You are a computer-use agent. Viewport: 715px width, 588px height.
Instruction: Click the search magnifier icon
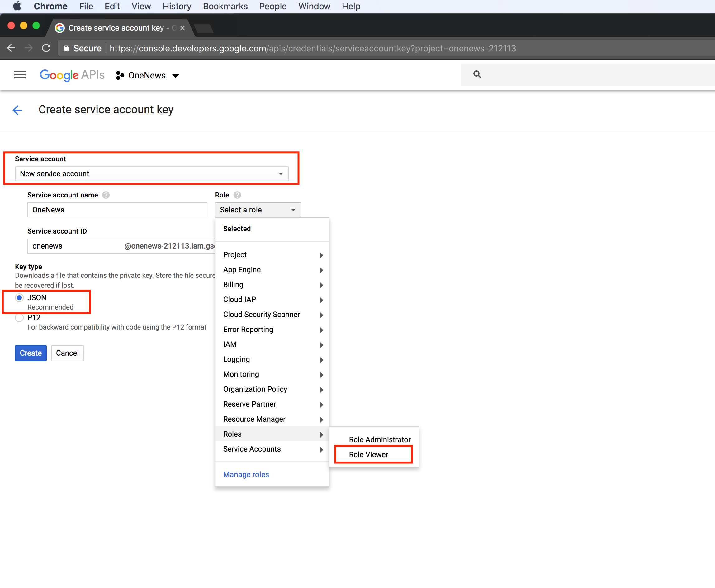[x=477, y=74]
